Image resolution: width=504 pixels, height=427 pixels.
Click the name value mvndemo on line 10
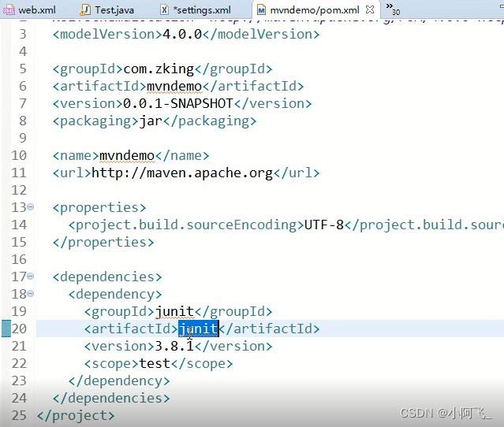pos(127,156)
